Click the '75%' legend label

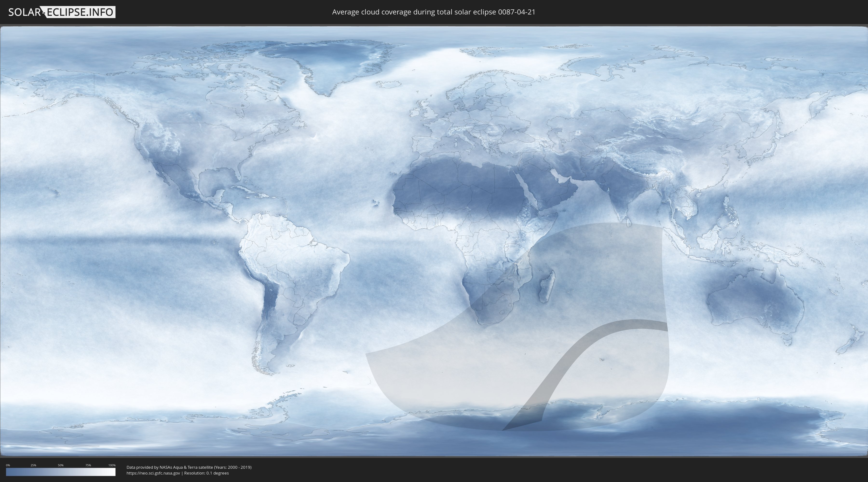click(88, 465)
